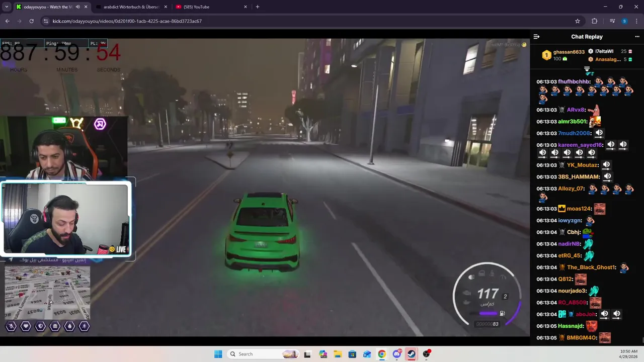Screen dimensions: 644x362
Task: Expand the gift leaderboard pull-down handle
Action: coord(587,69)
